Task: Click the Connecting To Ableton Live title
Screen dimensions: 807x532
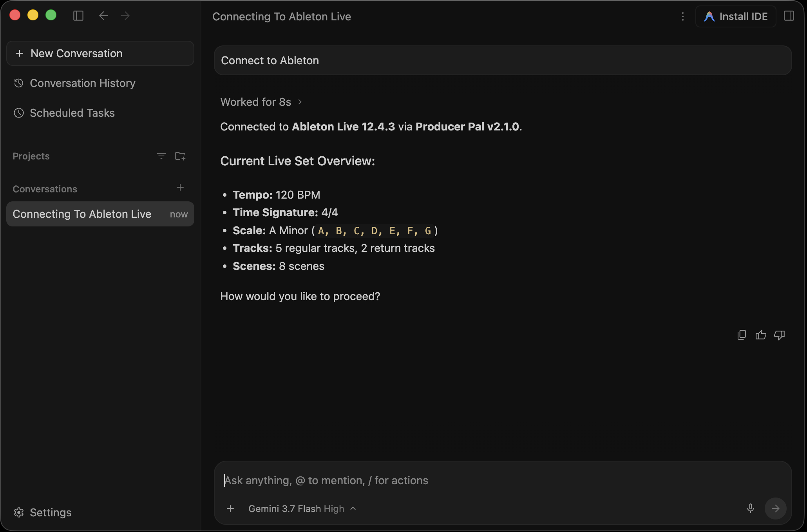Action: click(282, 16)
